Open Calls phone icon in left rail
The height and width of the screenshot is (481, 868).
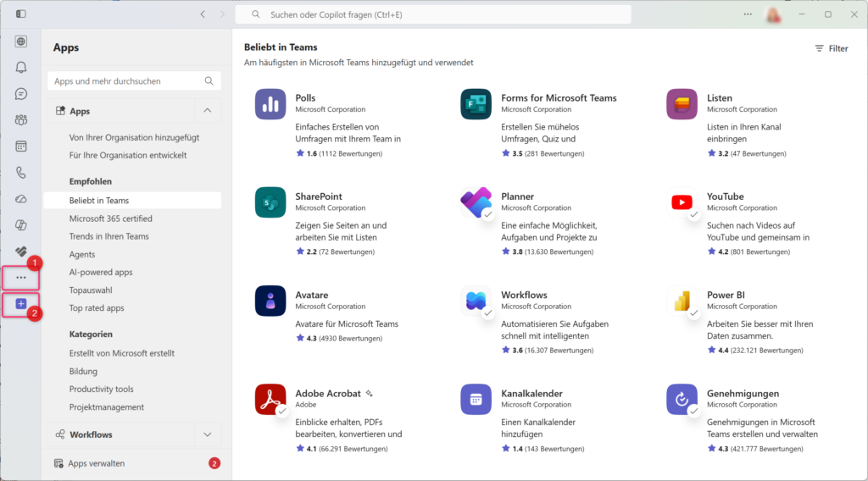(21, 173)
